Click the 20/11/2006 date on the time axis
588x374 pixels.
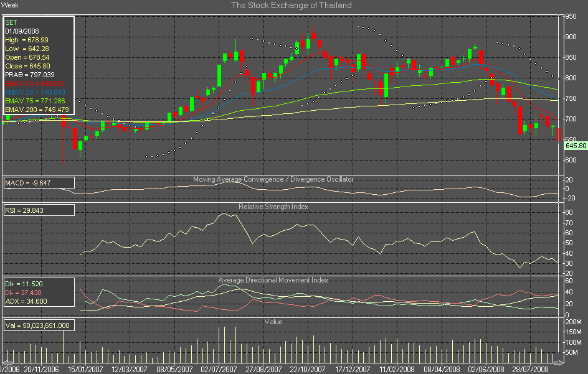pos(41,370)
